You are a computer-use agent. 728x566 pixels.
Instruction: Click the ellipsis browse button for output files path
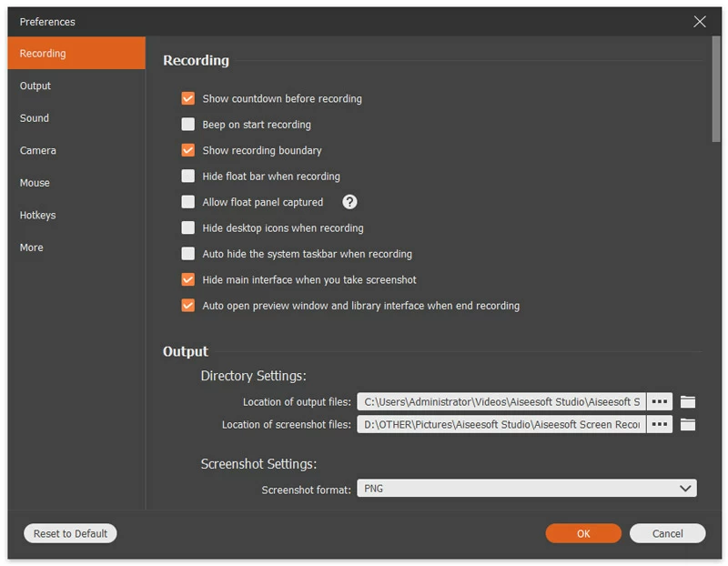pyautogui.click(x=659, y=401)
